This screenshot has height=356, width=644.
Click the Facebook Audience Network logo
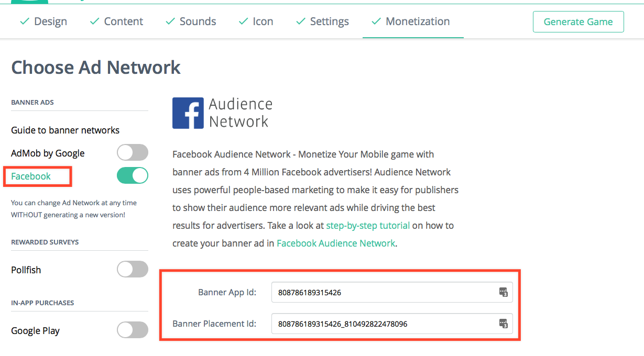pos(222,113)
